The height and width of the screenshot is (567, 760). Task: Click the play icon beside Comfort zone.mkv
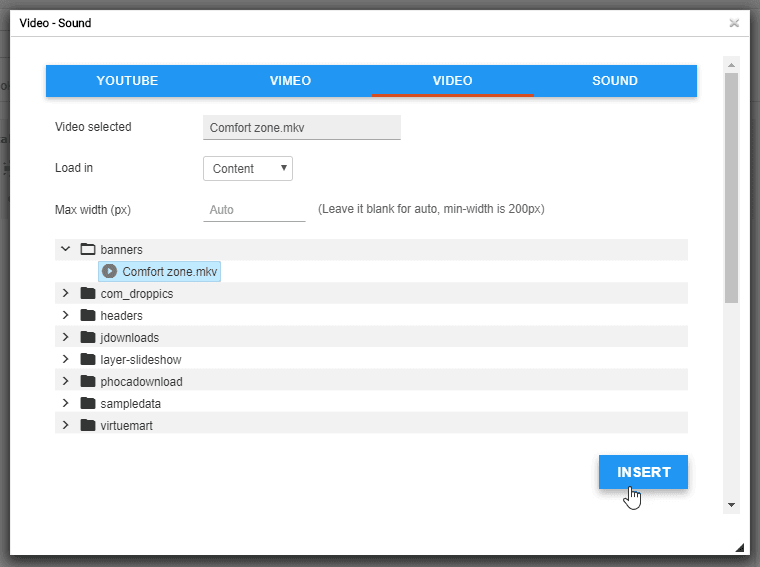(110, 271)
